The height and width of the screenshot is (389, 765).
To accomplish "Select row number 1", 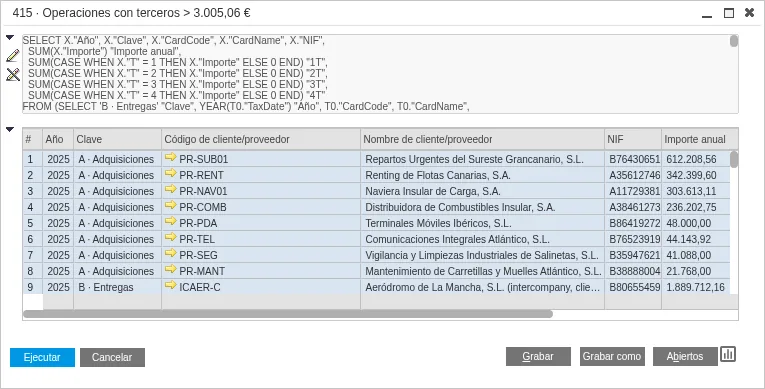I will [33, 159].
